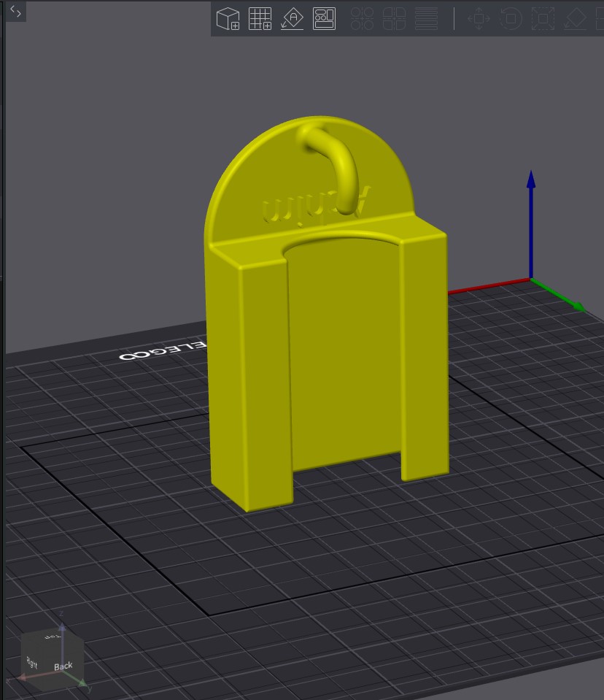Select the Lay on face tool
Viewport: 604px width, 700px height.
pyautogui.click(x=575, y=19)
